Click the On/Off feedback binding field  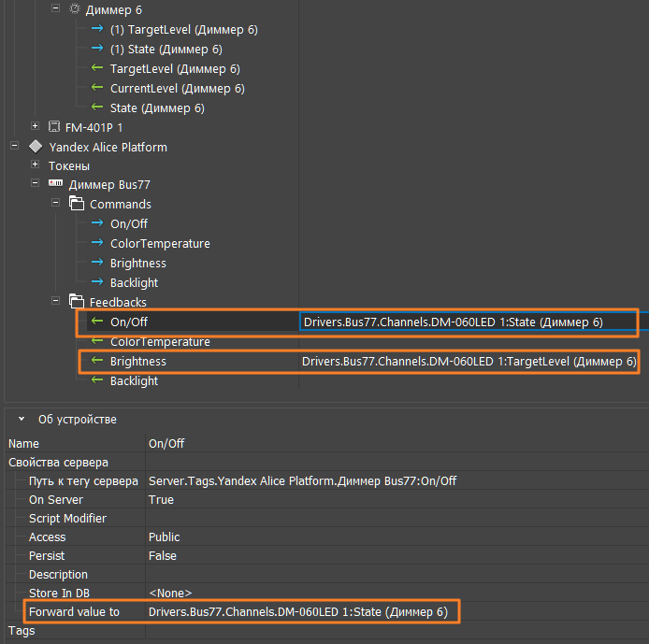[x=468, y=322]
